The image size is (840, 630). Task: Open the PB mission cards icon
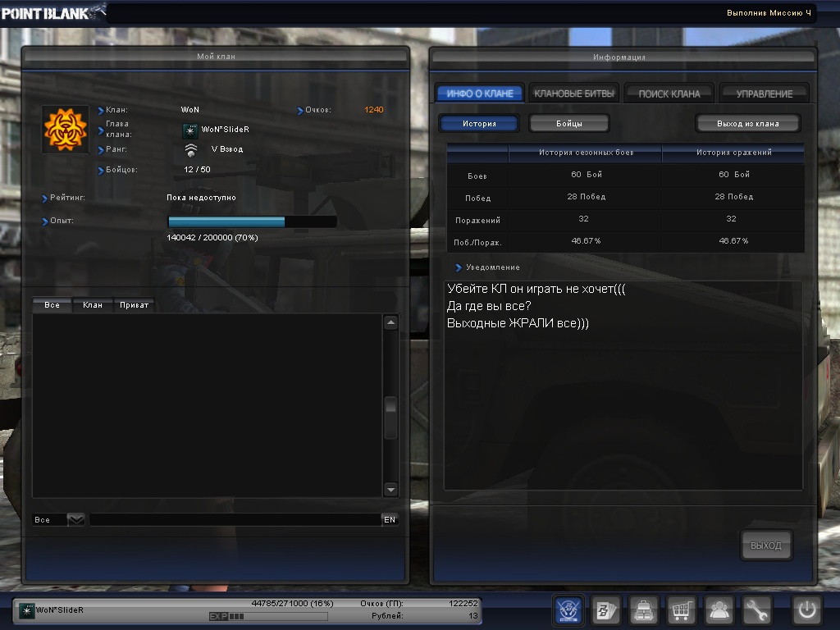pos(606,610)
